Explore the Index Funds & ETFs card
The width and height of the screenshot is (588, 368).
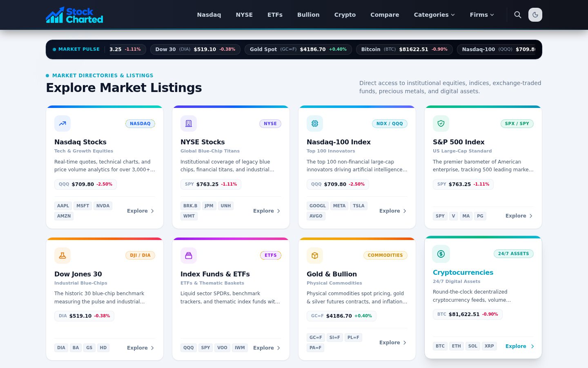267,348
